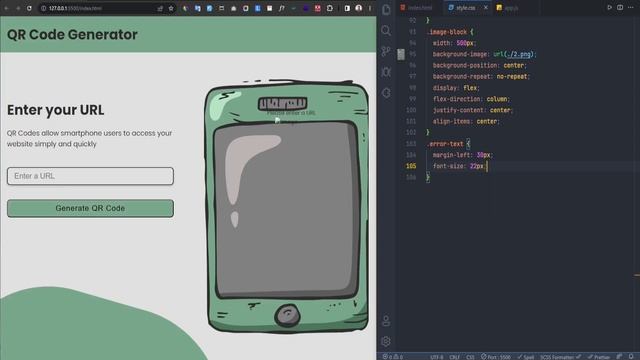
Task: Open the Source Control view
Action: pyautogui.click(x=386, y=51)
